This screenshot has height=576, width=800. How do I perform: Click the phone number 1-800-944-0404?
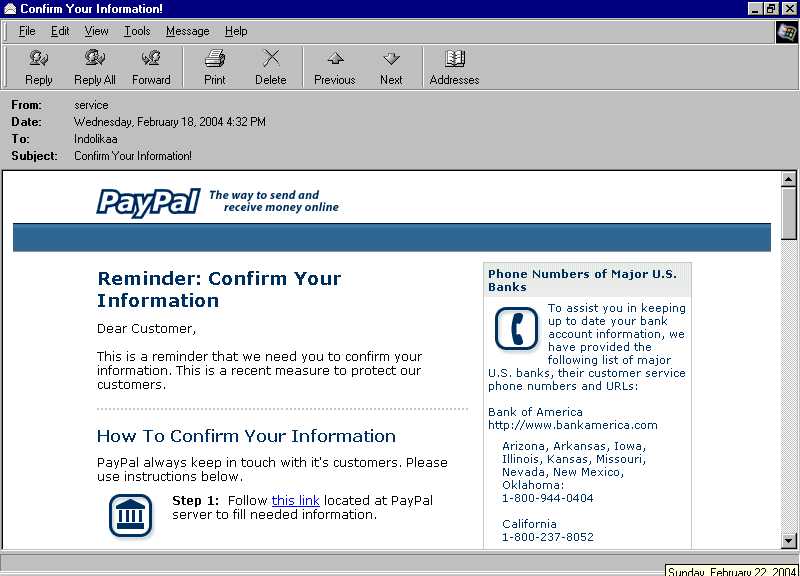[x=547, y=498]
